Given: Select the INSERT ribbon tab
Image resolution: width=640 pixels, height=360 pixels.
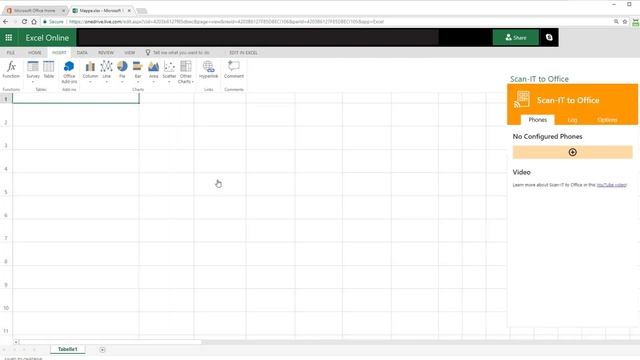Looking at the screenshot, I should point(59,53).
